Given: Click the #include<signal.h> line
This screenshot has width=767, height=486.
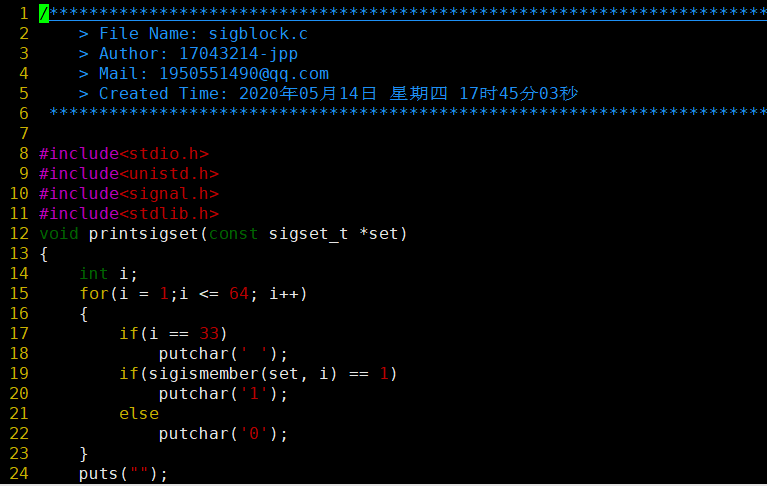Looking at the screenshot, I should 129,194.
